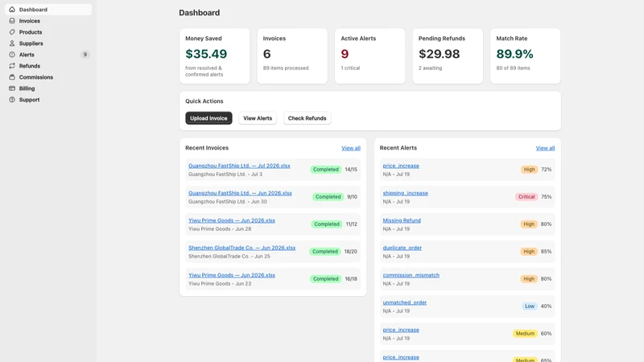
Task: Open the duplicate_order alert
Action: [x=402, y=248]
